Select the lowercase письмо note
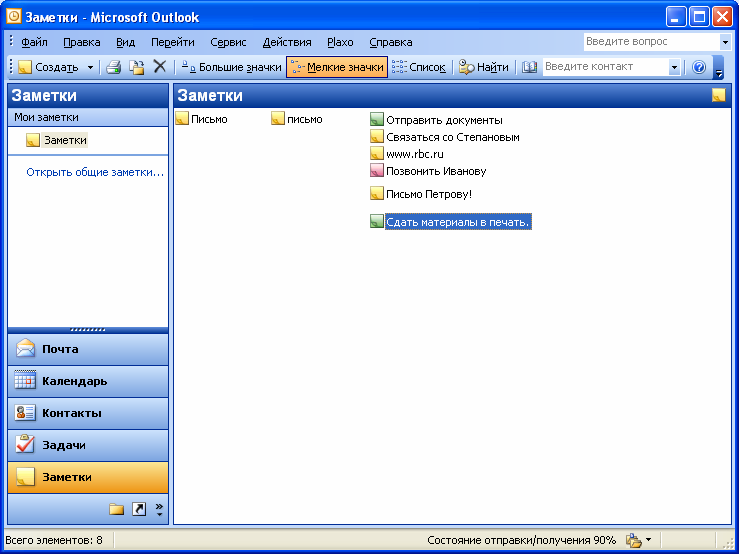 [x=297, y=119]
